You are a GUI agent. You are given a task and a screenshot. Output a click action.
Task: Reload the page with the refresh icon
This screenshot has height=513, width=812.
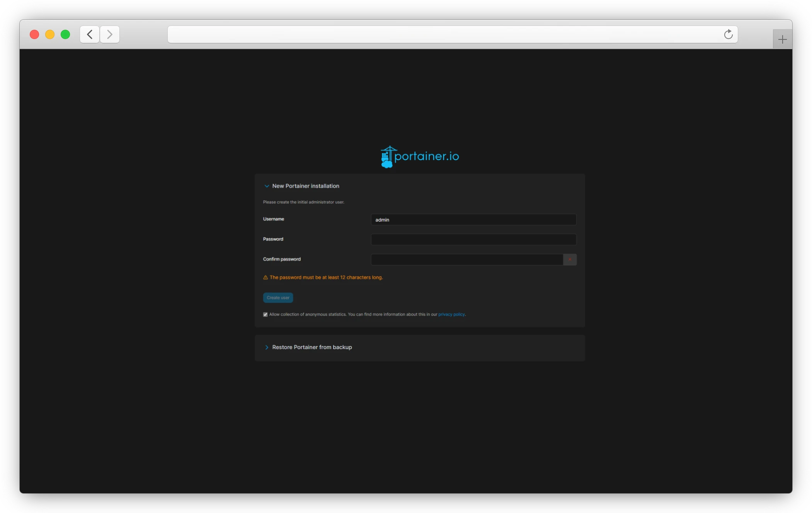[x=728, y=34]
